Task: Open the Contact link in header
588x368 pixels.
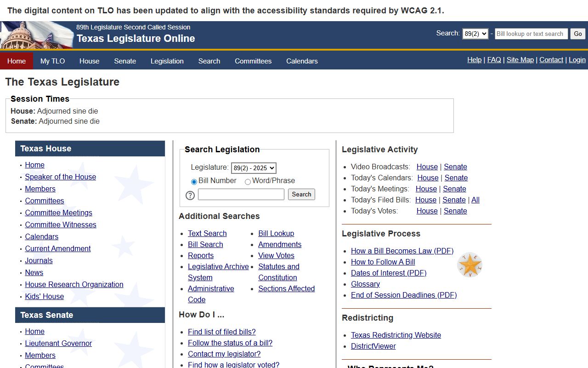Action: point(551,60)
